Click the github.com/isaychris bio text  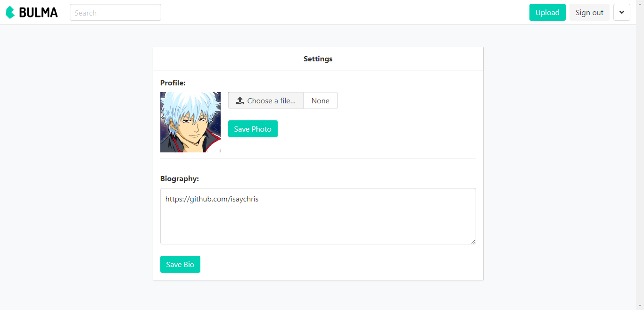(212, 199)
